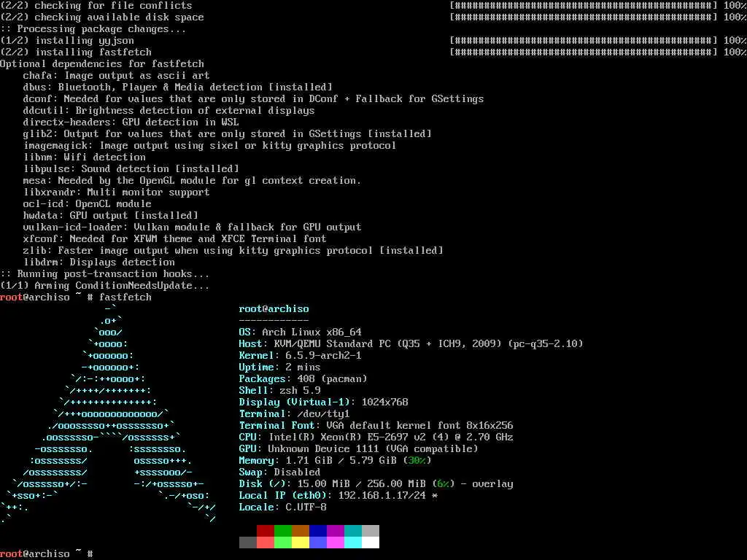Click the 'CPU: Intel(R) Xeon(R) E5-2697 v2' line
747x560 pixels.
pos(376,437)
